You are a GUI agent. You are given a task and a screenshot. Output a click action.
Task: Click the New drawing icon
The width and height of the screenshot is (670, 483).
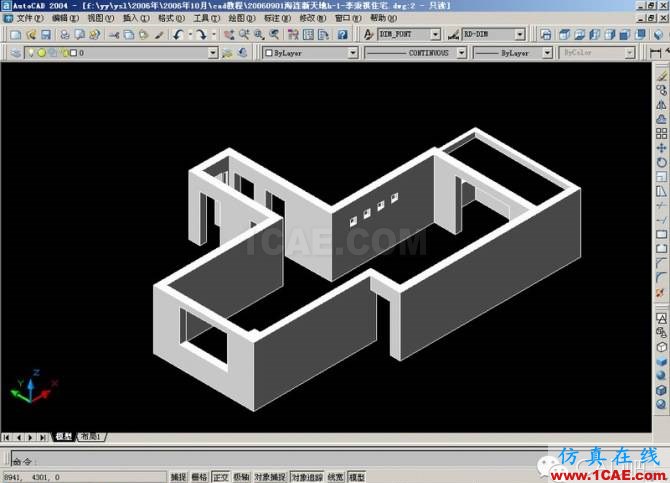pyautogui.click(x=15, y=35)
